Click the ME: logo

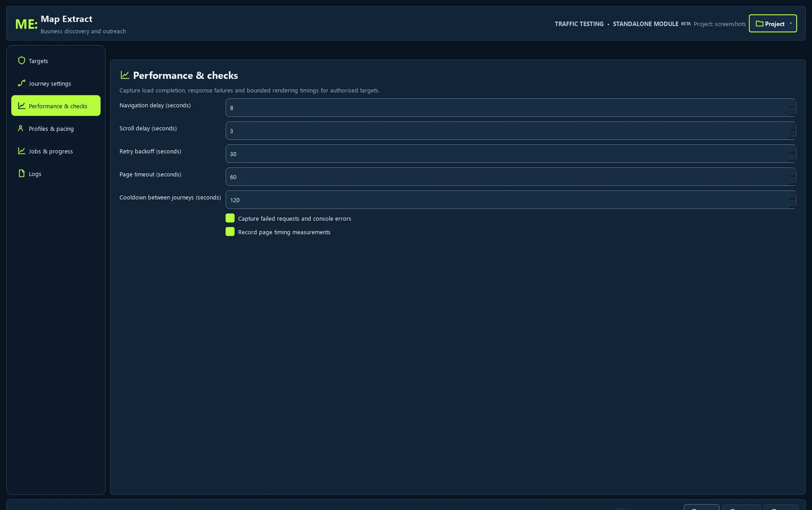click(26, 24)
